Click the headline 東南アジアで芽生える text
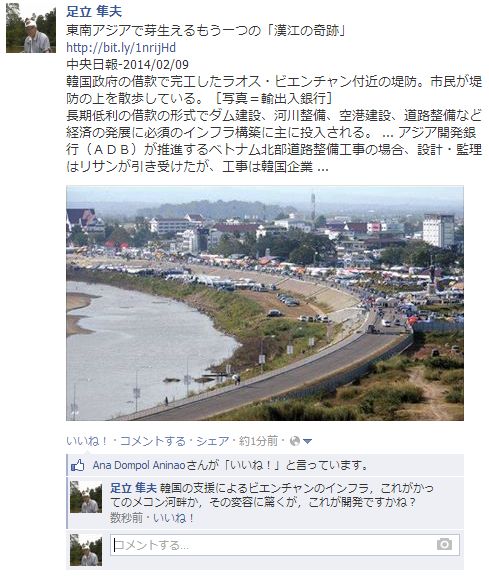 pos(206,31)
